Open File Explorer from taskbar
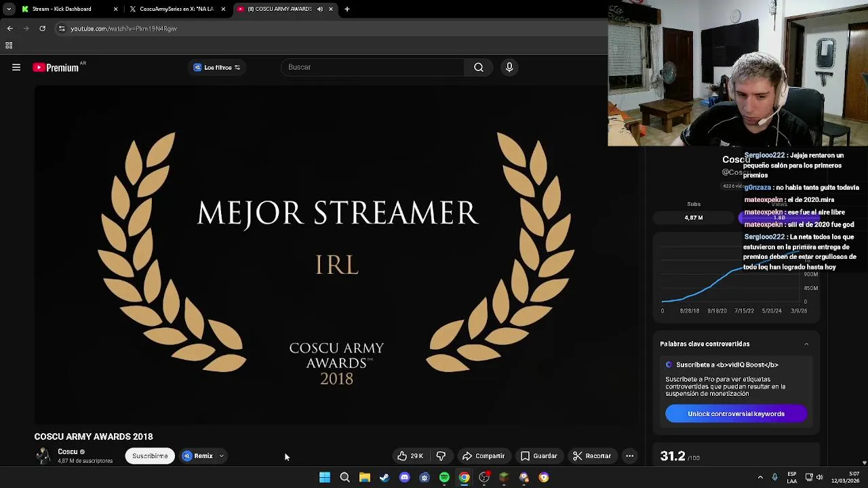 365,477
